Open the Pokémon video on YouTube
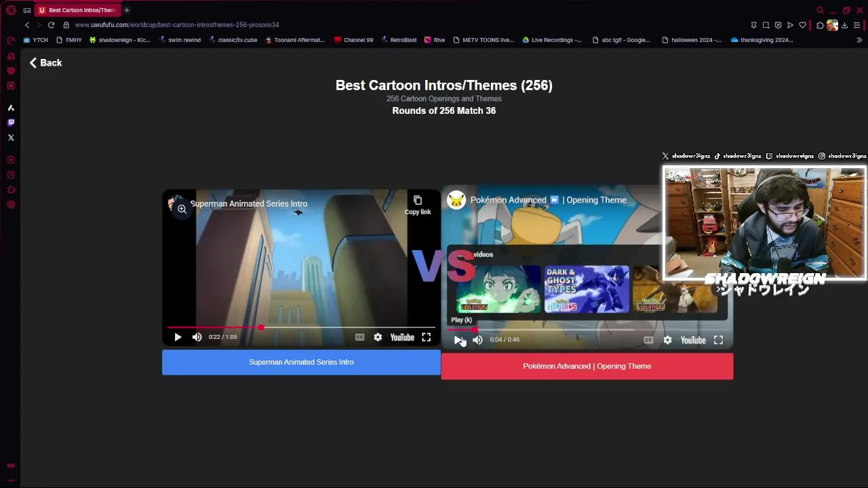This screenshot has width=868, height=488. pyautogui.click(x=693, y=340)
